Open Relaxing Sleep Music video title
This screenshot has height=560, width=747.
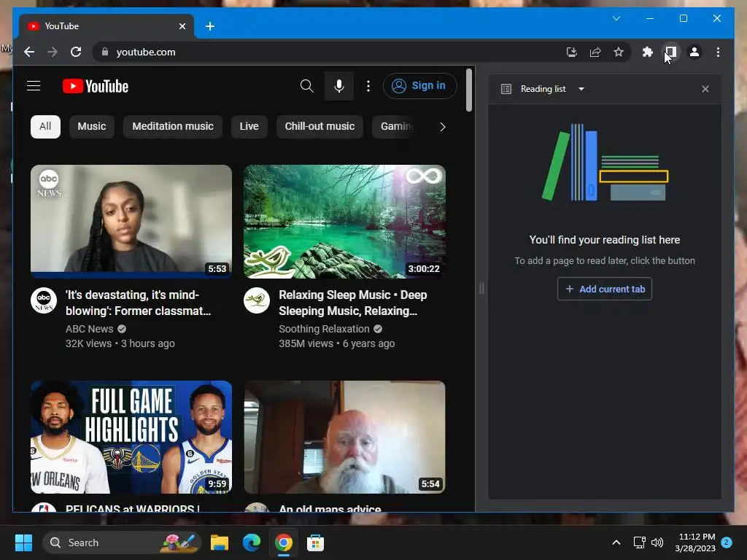(x=353, y=303)
